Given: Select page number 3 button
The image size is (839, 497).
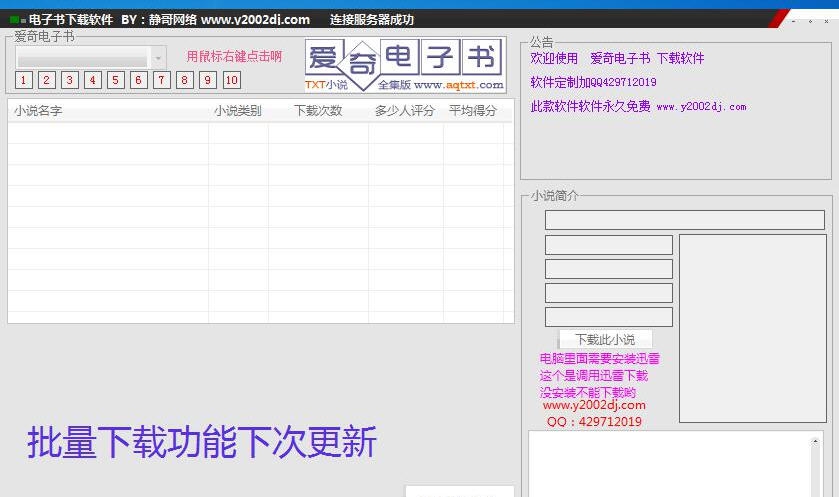Looking at the screenshot, I should coord(70,80).
